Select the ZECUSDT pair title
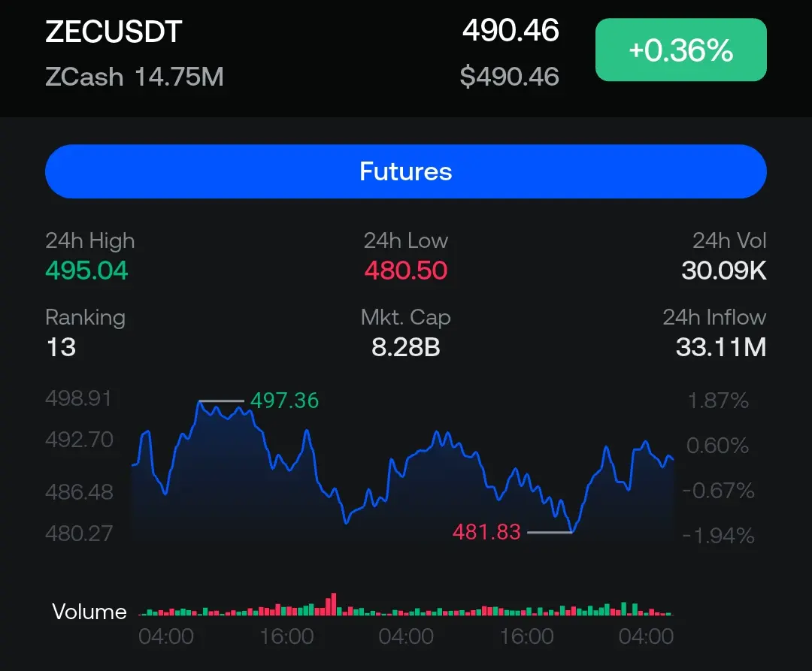812x671 pixels. [114, 32]
